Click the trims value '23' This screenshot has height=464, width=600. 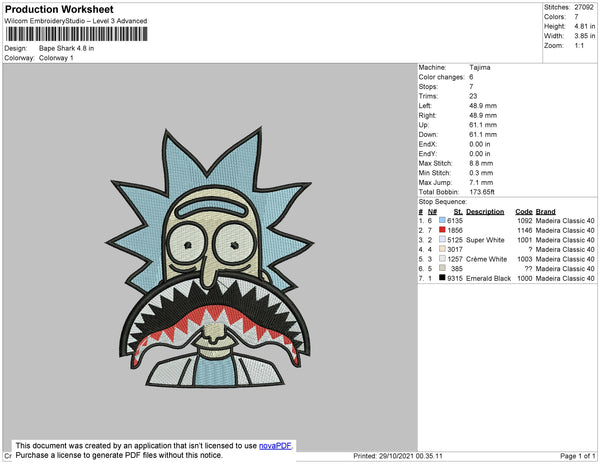point(473,96)
